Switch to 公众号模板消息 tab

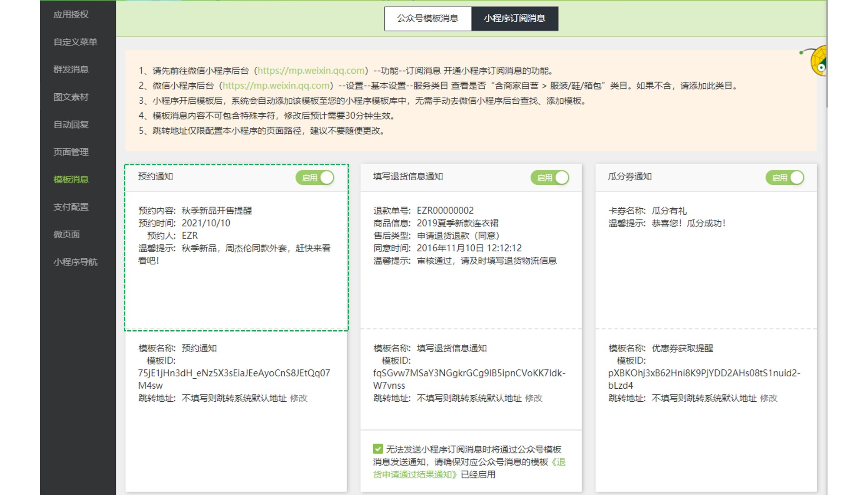point(427,18)
